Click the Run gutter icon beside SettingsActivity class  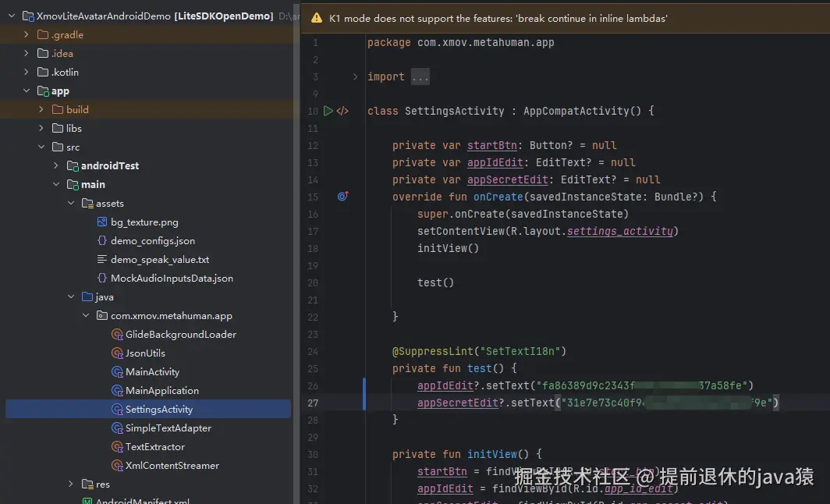pyautogui.click(x=328, y=111)
